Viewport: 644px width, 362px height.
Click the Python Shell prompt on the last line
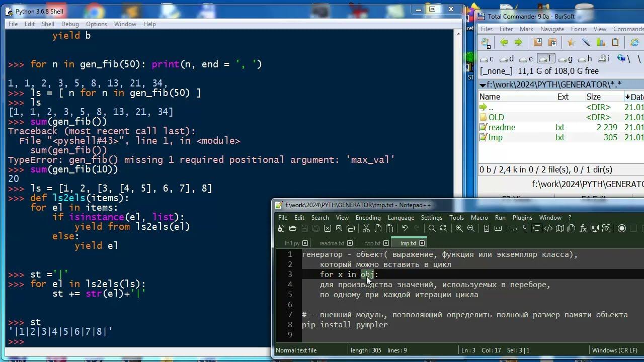click(x=16, y=341)
